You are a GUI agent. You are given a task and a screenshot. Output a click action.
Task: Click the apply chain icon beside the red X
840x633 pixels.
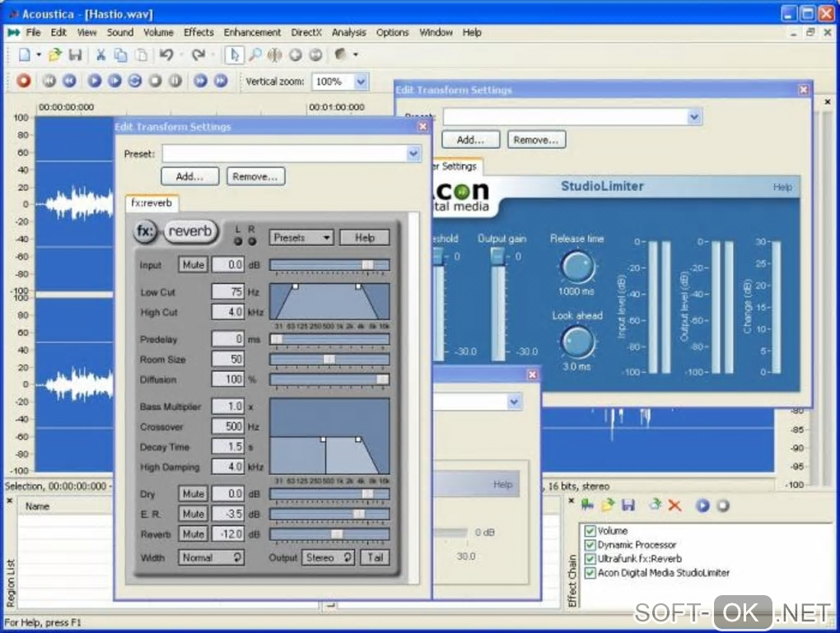click(656, 505)
